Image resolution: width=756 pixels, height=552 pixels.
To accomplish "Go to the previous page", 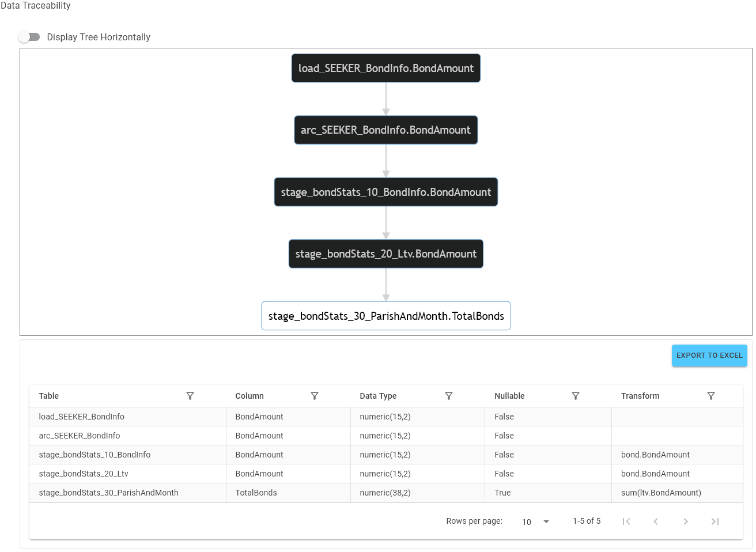I will pos(656,521).
